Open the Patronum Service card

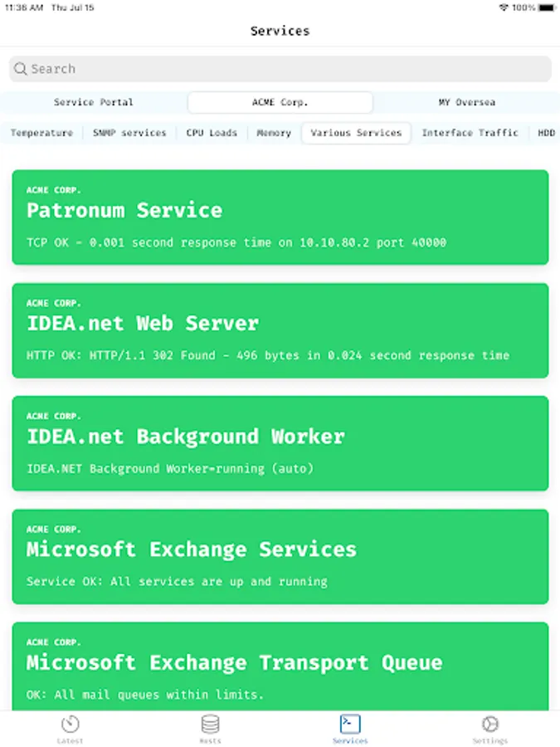[x=280, y=217]
